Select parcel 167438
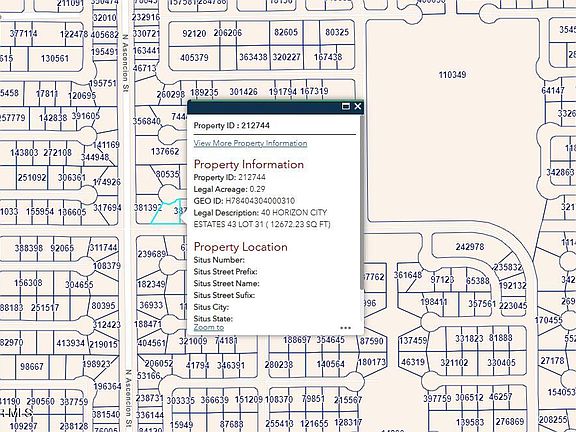 point(328,57)
